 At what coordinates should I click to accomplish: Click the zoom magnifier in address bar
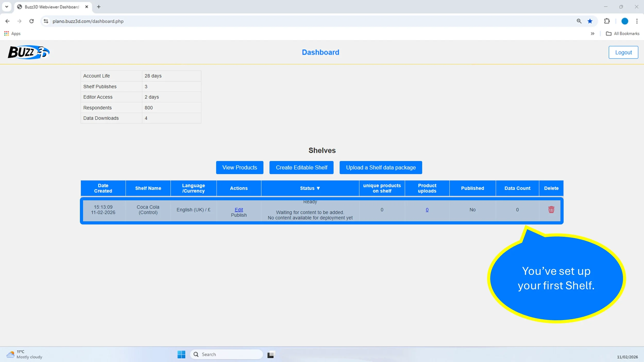[579, 21]
